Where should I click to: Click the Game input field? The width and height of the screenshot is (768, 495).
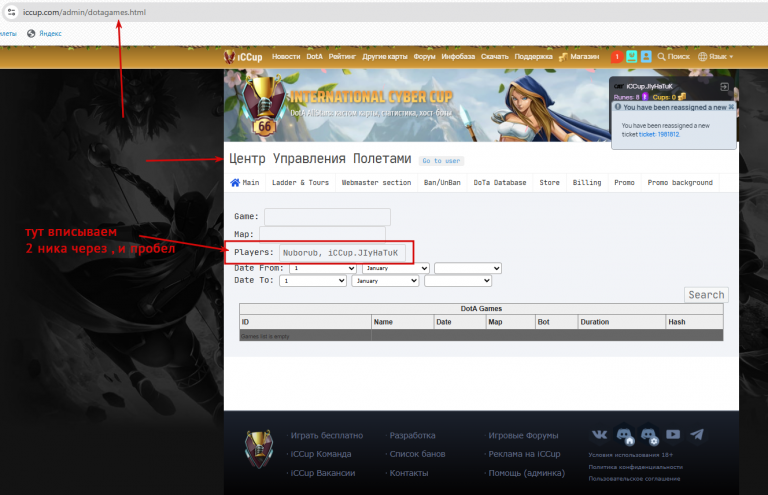click(x=327, y=217)
